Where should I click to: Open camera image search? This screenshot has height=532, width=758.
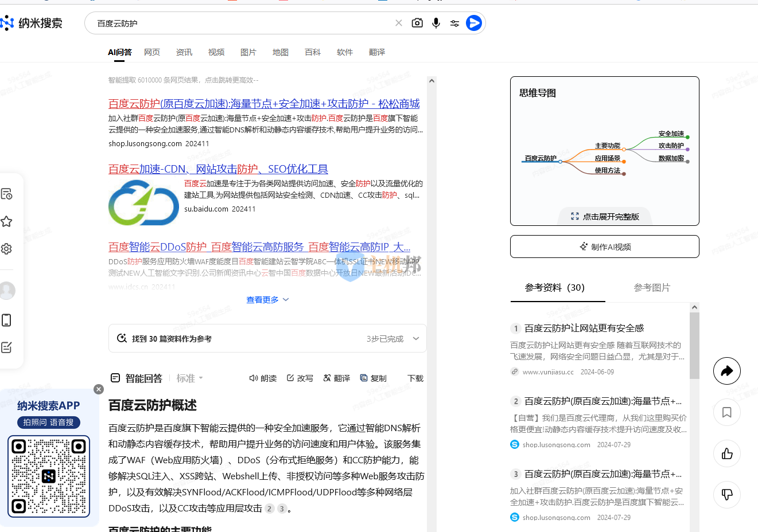417,23
